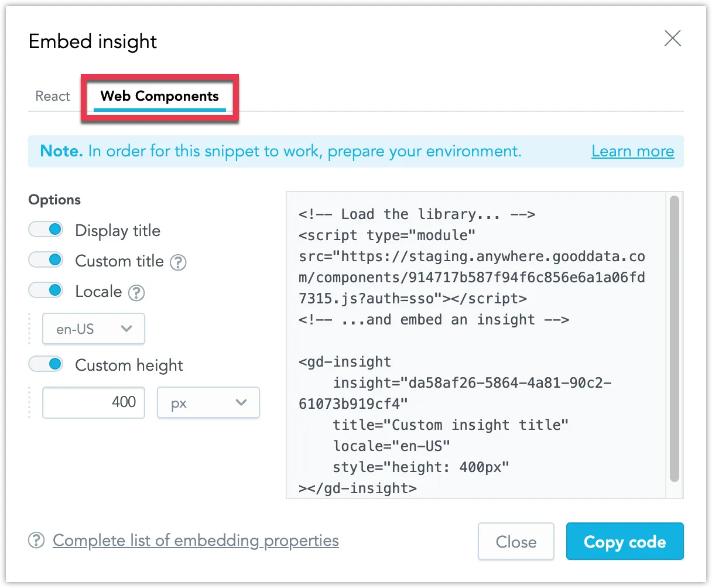Close the Embed insight dialog with the X
The height and width of the screenshot is (588, 712).
tap(672, 38)
